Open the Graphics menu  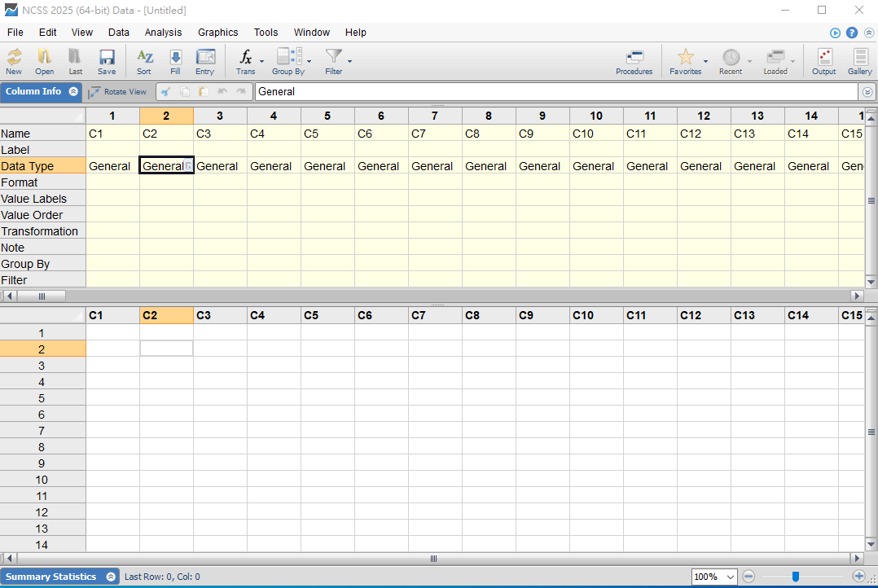click(x=217, y=33)
